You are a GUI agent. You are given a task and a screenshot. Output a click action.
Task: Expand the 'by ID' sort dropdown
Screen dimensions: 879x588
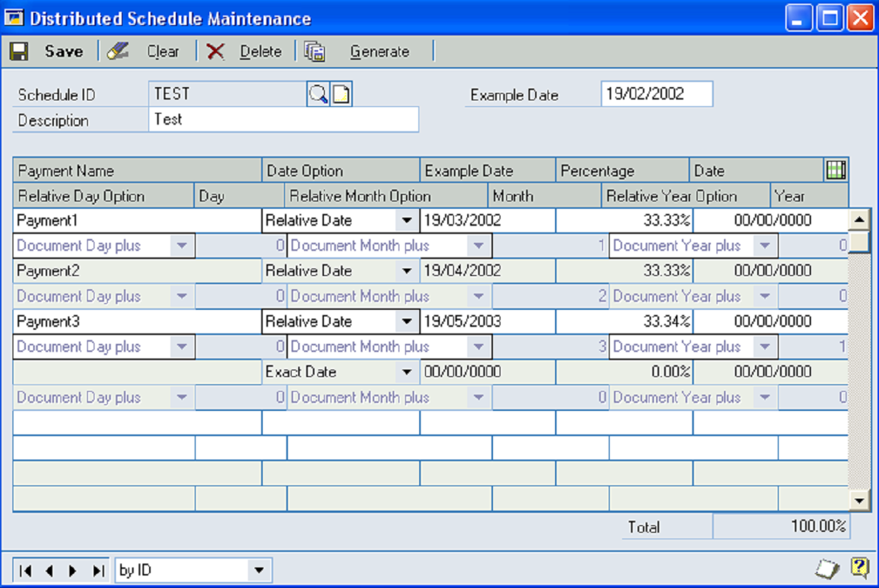pos(258,570)
